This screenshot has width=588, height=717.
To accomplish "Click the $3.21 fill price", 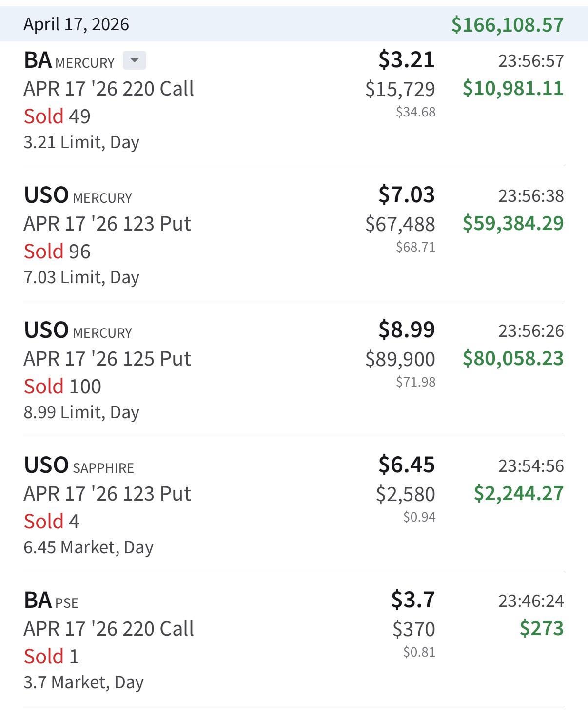I will coord(406,59).
